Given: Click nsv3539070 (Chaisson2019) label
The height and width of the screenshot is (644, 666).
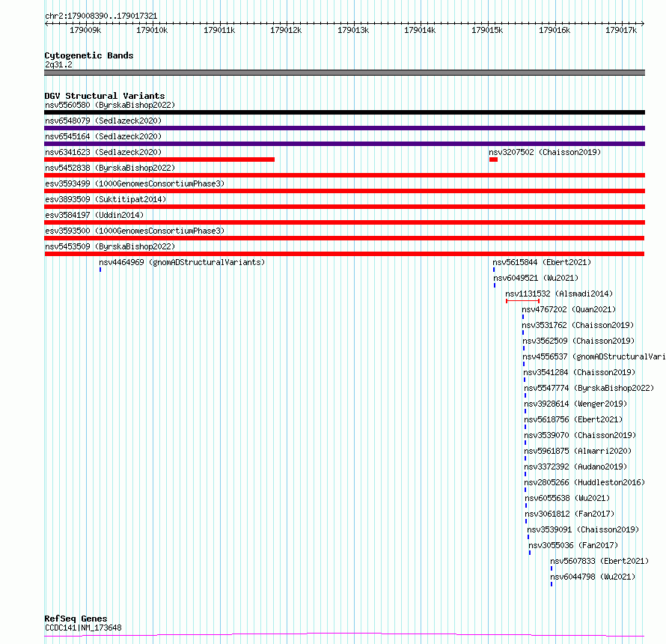Looking at the screenshot, I should point(580,435).
